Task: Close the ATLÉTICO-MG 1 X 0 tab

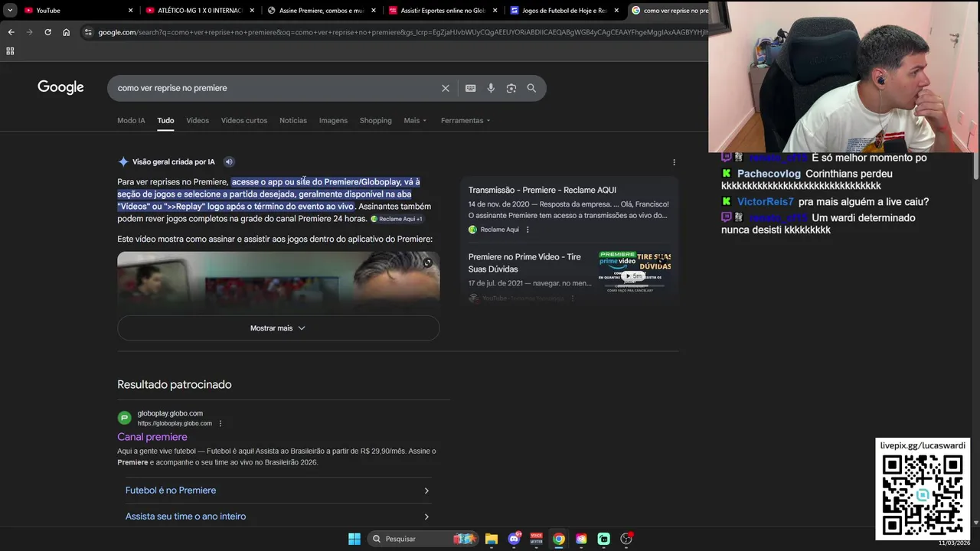Action: (x=252, y=11)
